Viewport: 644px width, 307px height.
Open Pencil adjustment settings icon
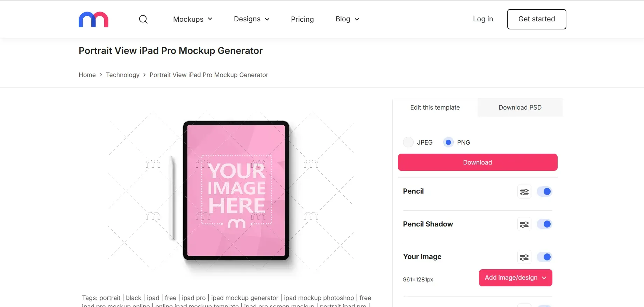(x=524, y=191)
